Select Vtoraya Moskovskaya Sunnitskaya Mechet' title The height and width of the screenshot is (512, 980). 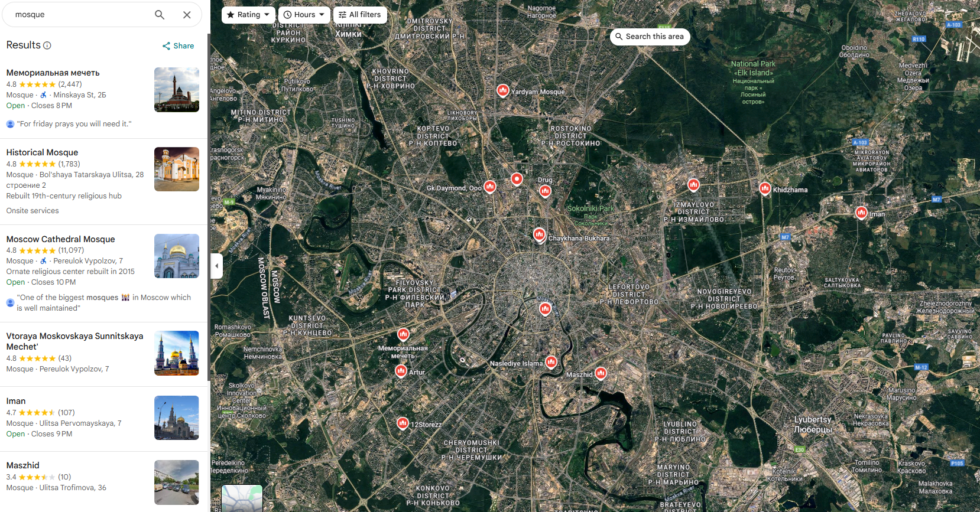pyautogui.click(x=74, y=341)
